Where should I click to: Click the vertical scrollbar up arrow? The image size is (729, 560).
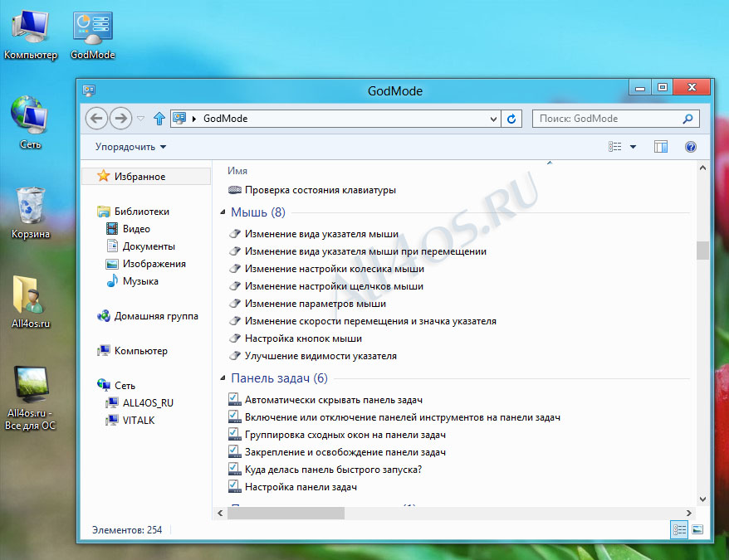point(702,168)
